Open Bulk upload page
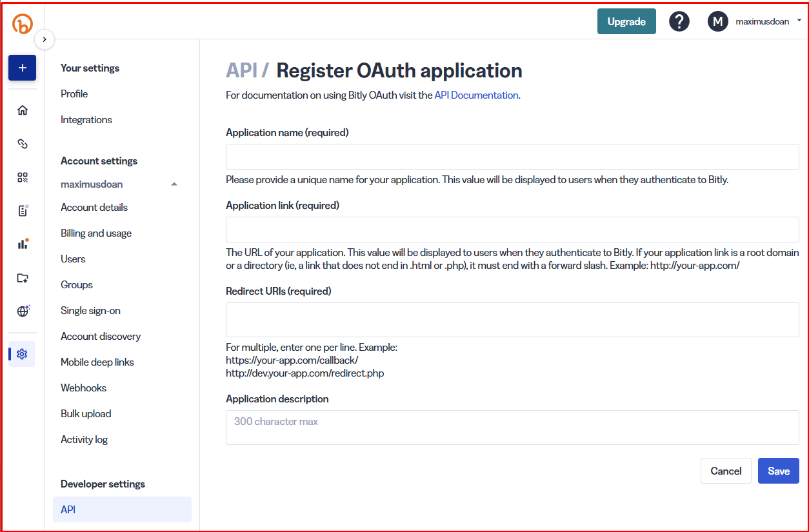Screen dimensions: 809x532 tap(86, 414)
